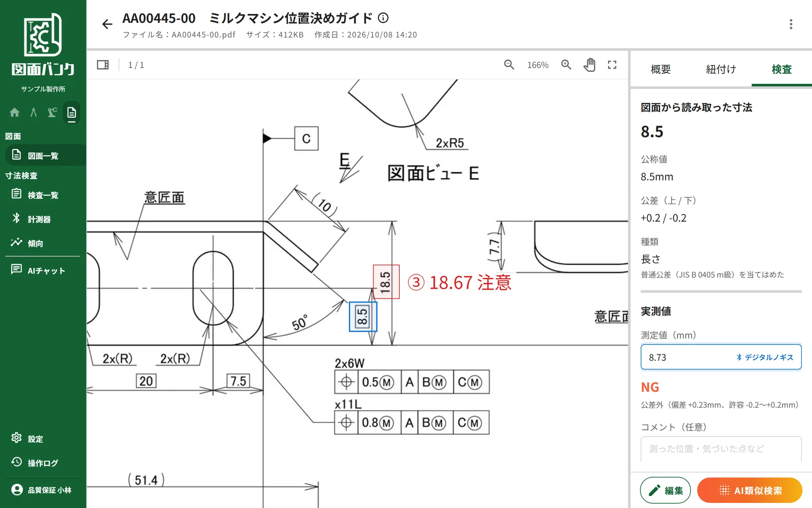This screenshot has width=812, height=508.
Task: Switch to the 概要 tab
Action: tap(661, 69)
